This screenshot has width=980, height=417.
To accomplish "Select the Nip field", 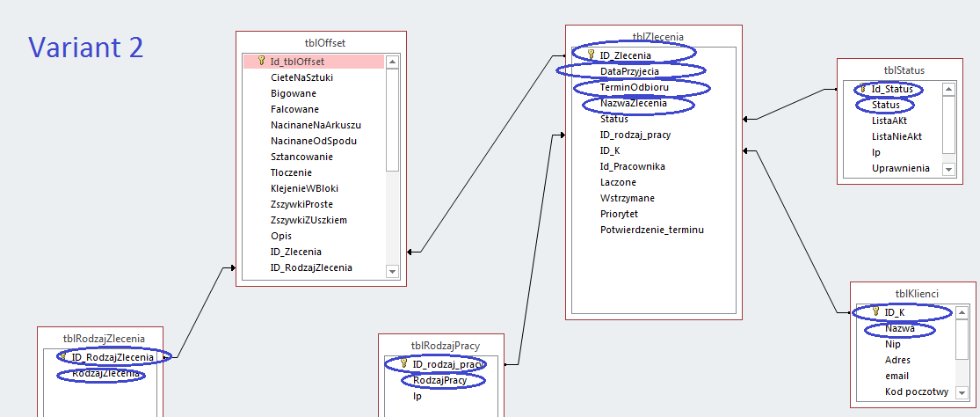I will pyautogui.click(x=892, y=344).
